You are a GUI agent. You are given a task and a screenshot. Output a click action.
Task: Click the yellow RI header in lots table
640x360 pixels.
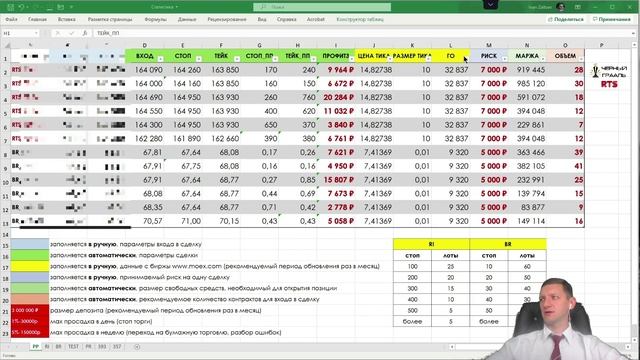click(431, 244)
